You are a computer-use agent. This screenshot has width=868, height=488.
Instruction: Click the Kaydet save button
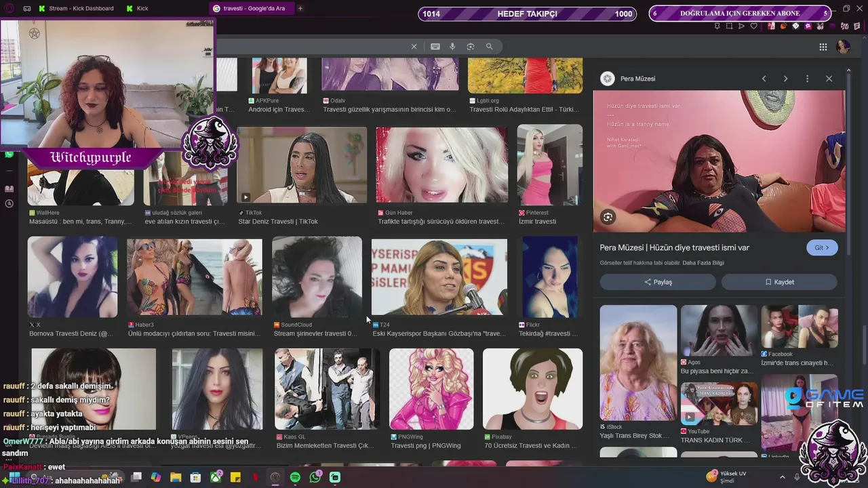779,282
